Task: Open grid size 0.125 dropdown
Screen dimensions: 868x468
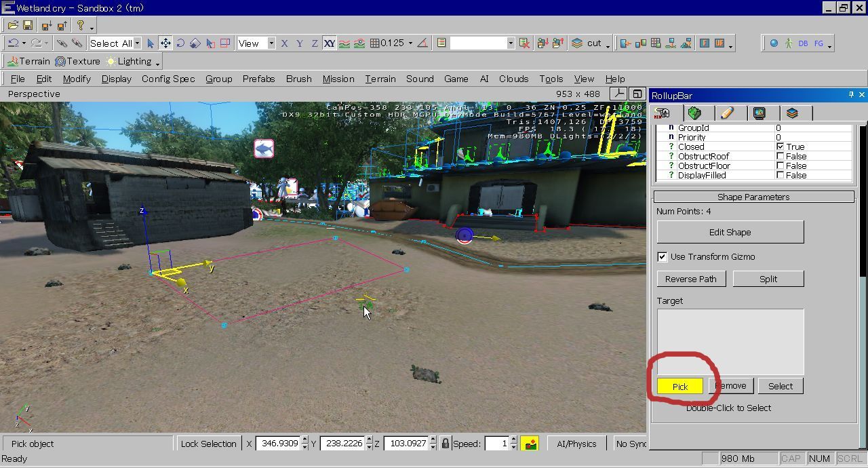Action: click(410, 43)
